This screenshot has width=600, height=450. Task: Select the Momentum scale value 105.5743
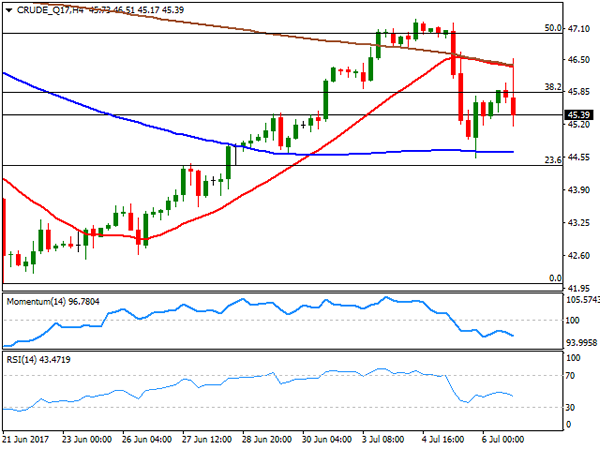click(582, 300)
